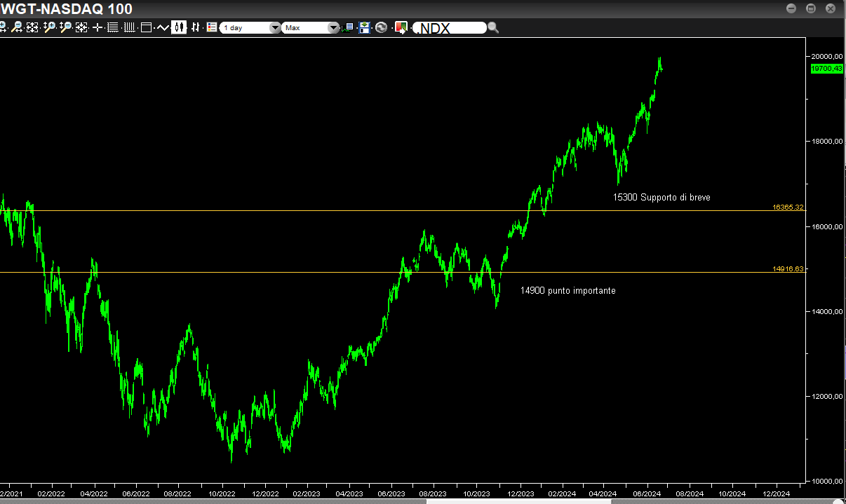Open the '1 day' interval dropdown
The image size is (846, 504).
[x=250, y=28]
